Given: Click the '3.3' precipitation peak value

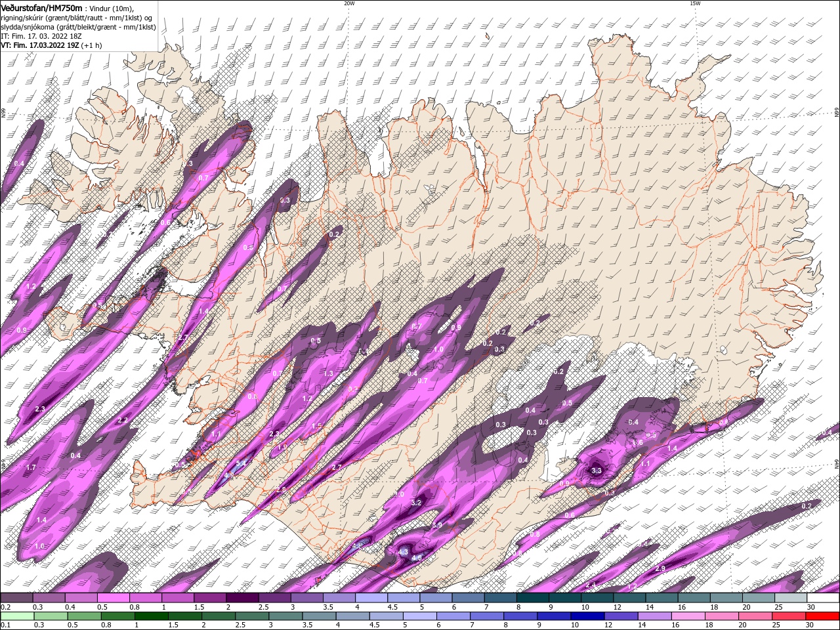Looking at the screenshot, I should (x=597, y=471).
